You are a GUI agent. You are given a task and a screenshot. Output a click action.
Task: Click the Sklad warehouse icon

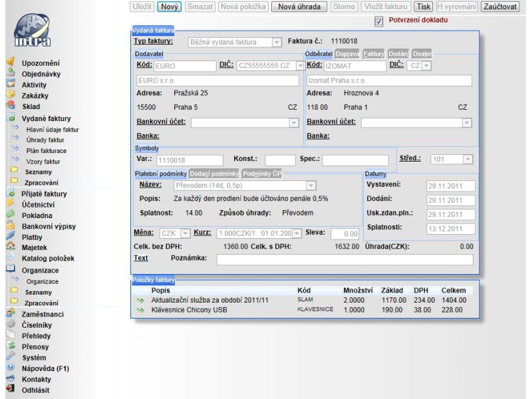point(11,105)
